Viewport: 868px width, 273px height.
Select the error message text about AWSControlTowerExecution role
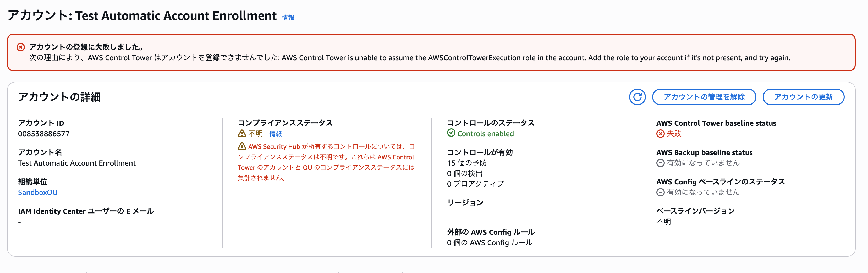[x=404, y=58]
